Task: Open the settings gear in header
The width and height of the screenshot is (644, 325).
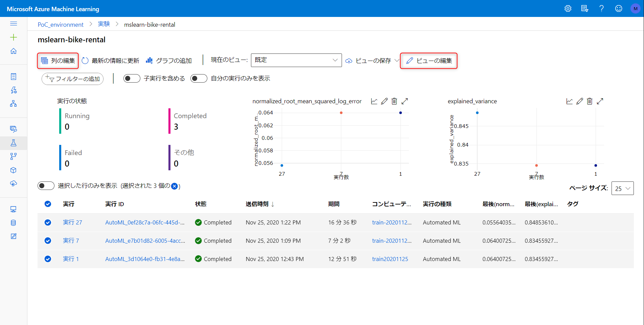Action: pos(568,9)
